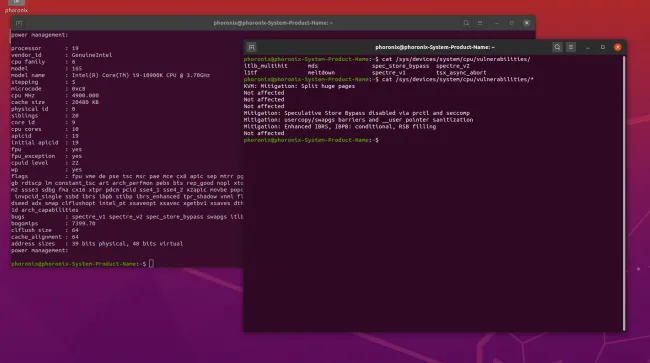
Task: Click the 'cache_alignment : 64' line
Action: coord(45,237)
